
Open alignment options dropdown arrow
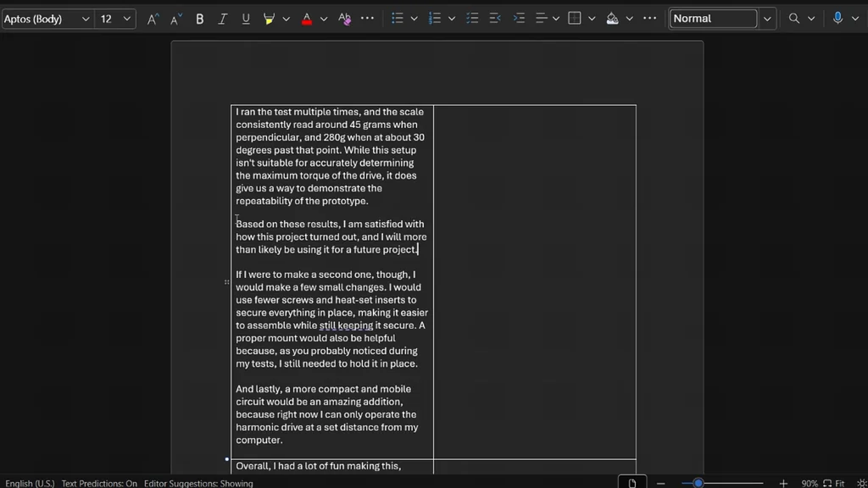coord(556,19)
